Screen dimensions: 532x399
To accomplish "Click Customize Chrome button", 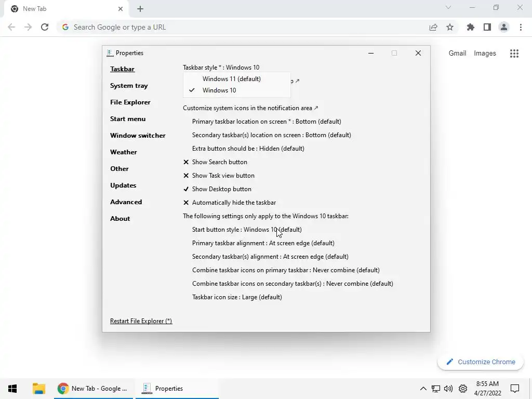I will [x=481, y=362].
